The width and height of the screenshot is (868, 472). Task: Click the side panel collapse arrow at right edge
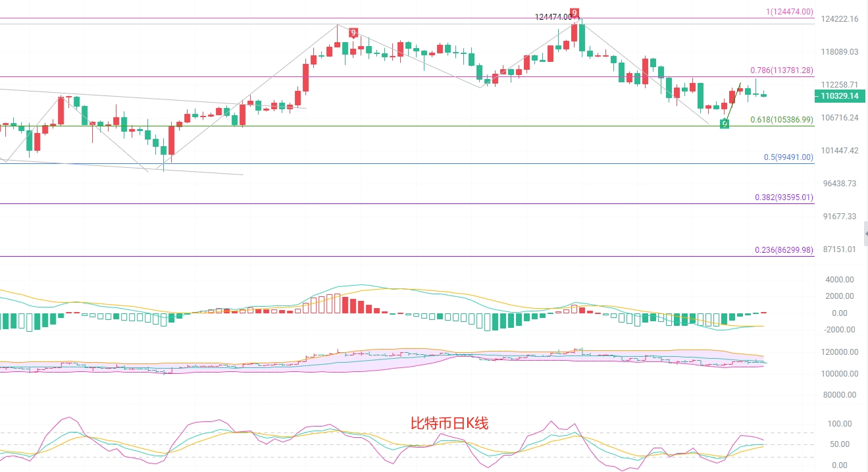coord(865,233)
